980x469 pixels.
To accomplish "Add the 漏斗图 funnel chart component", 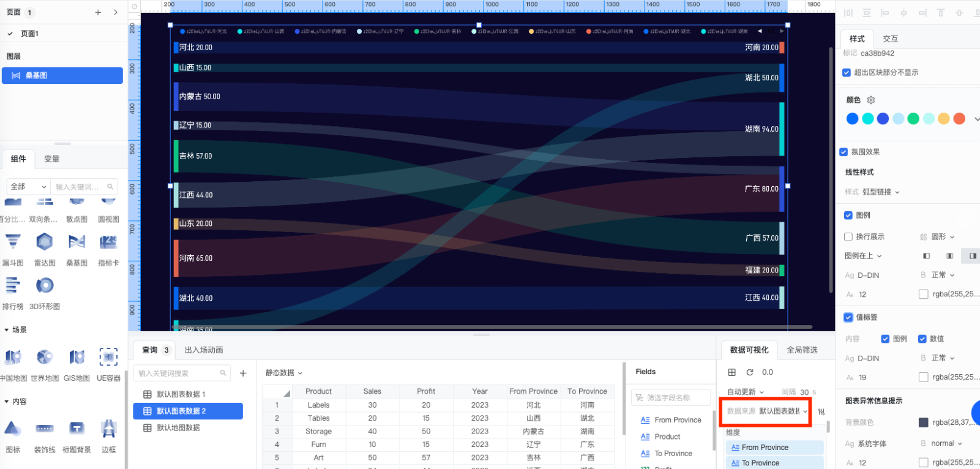I will (x=13, y=249).
